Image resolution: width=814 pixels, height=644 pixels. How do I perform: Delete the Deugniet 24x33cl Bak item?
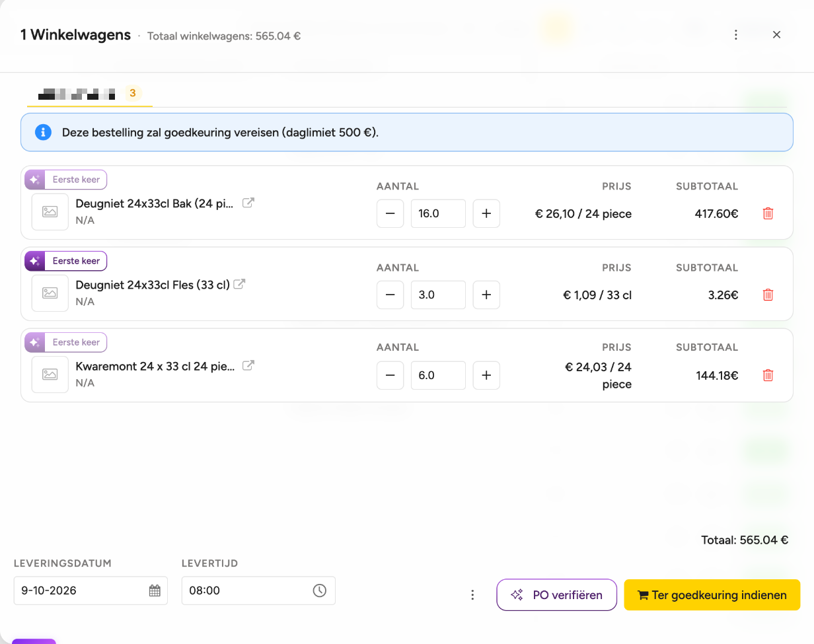tap(768, 213)
